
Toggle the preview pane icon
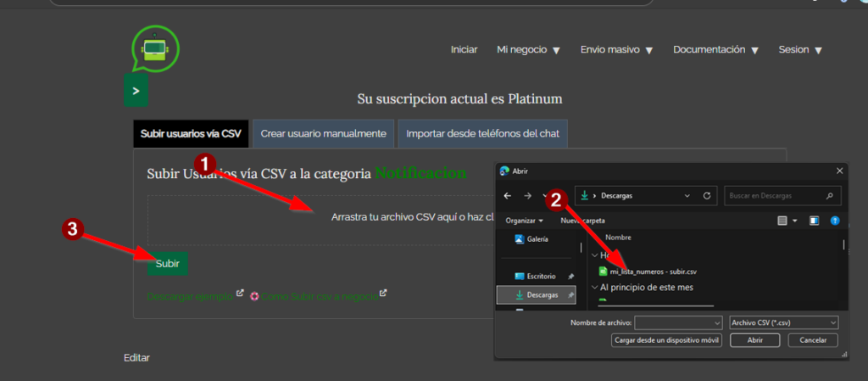tap(815, 221)
